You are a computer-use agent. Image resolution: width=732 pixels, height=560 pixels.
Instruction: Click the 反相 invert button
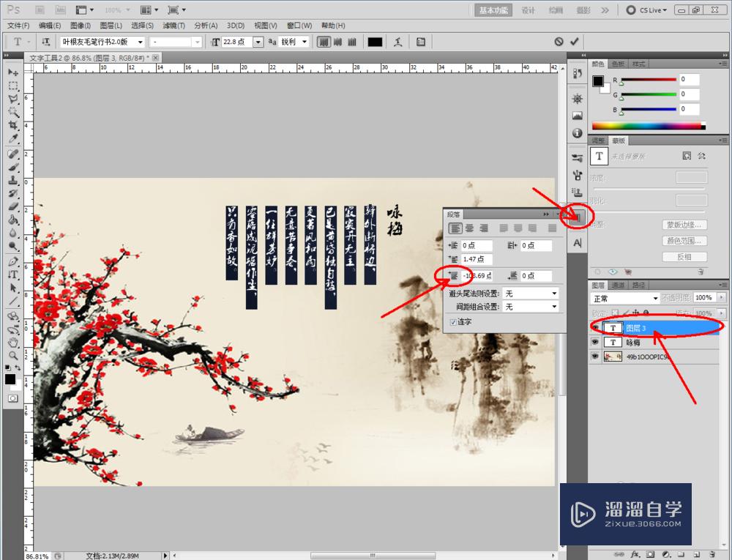pos(684,257)
